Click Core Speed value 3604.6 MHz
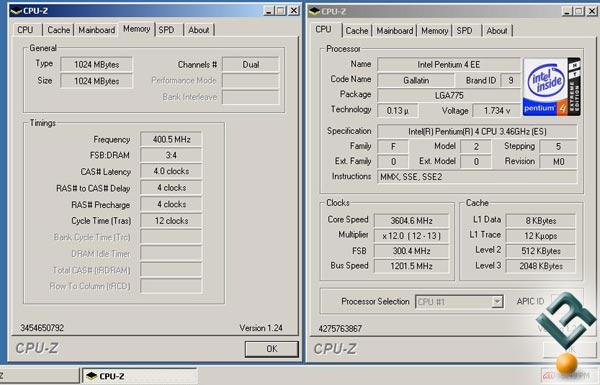The image size is (600, 385). pos(411,221)
